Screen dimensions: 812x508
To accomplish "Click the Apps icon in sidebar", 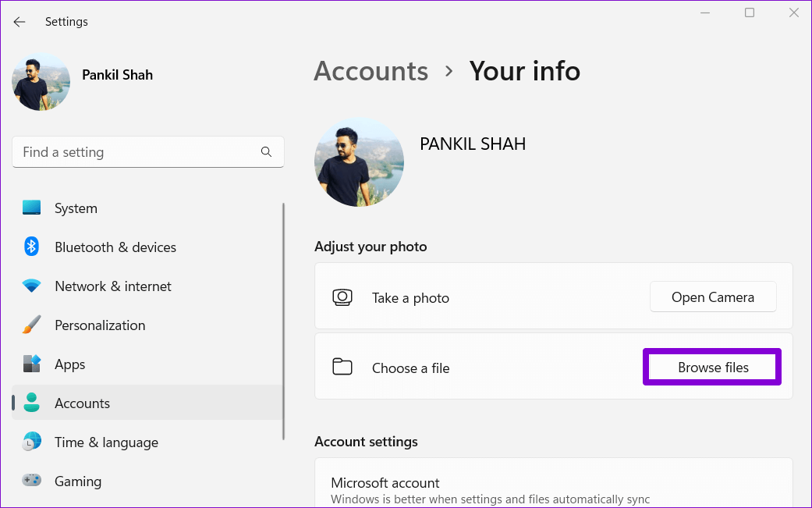I will point(31,364).
